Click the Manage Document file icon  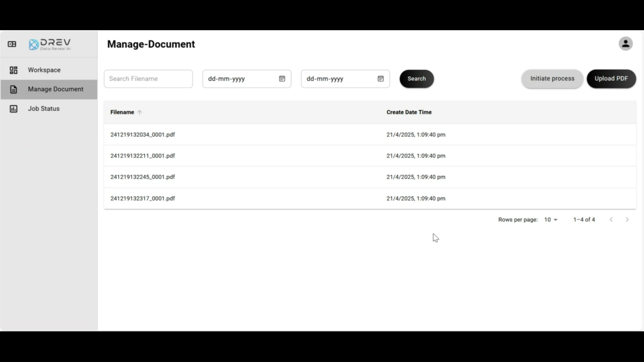click(13, 89)
